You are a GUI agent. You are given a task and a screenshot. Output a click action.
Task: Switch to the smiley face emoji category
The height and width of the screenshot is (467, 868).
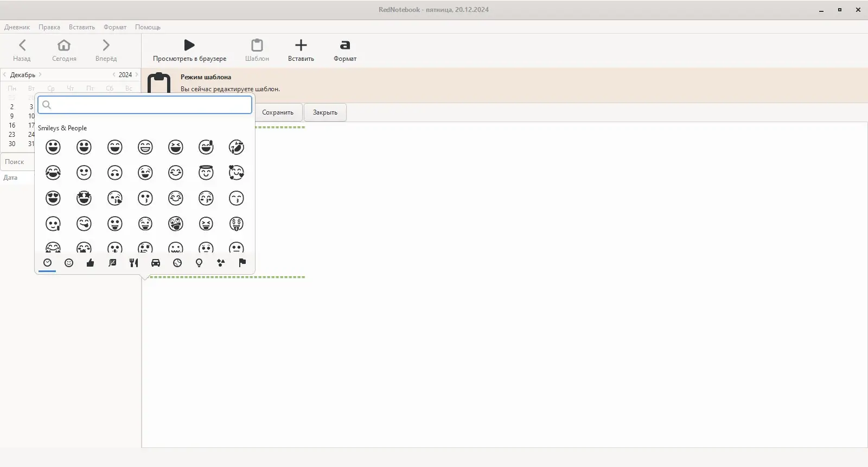69,263
